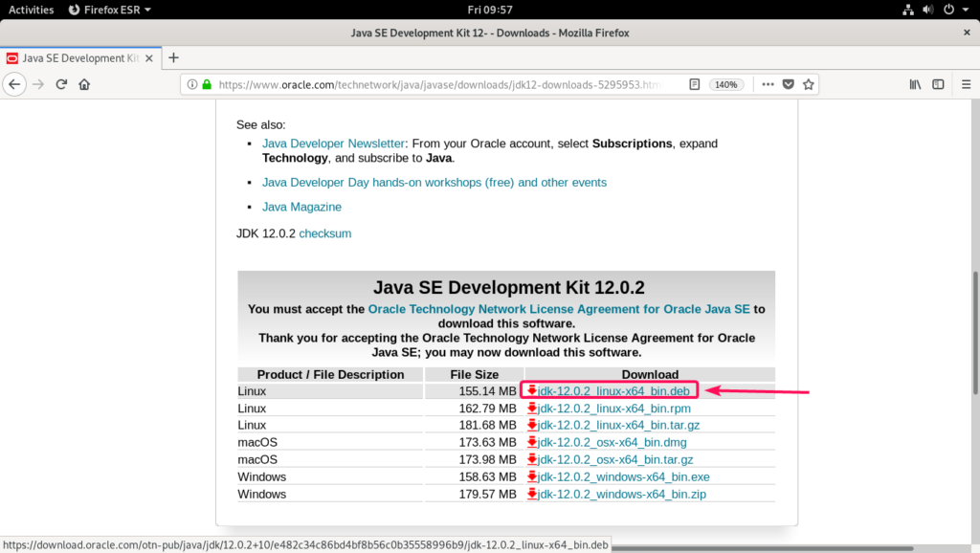
Task: Save the page to Pocket
Action: point(788,84)
